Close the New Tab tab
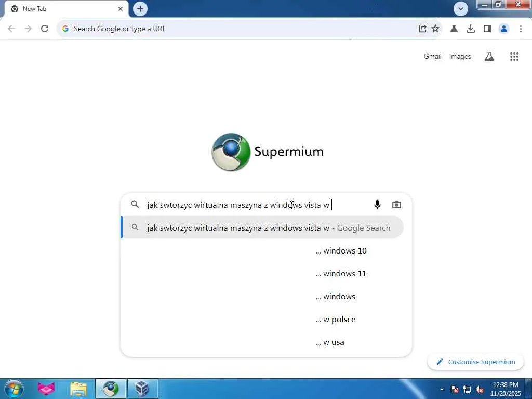Viewport: 532px width, 399px height. pos(121,9)
